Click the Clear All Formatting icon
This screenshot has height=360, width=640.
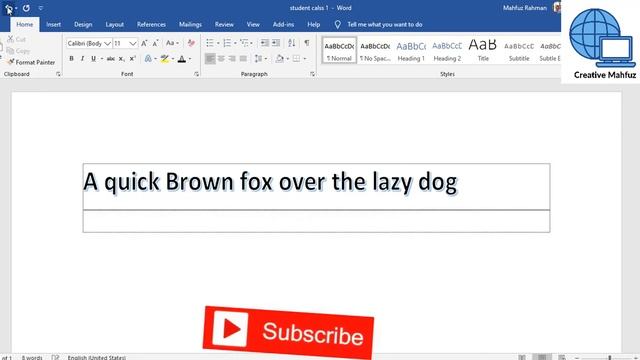(x=191, y=43)
